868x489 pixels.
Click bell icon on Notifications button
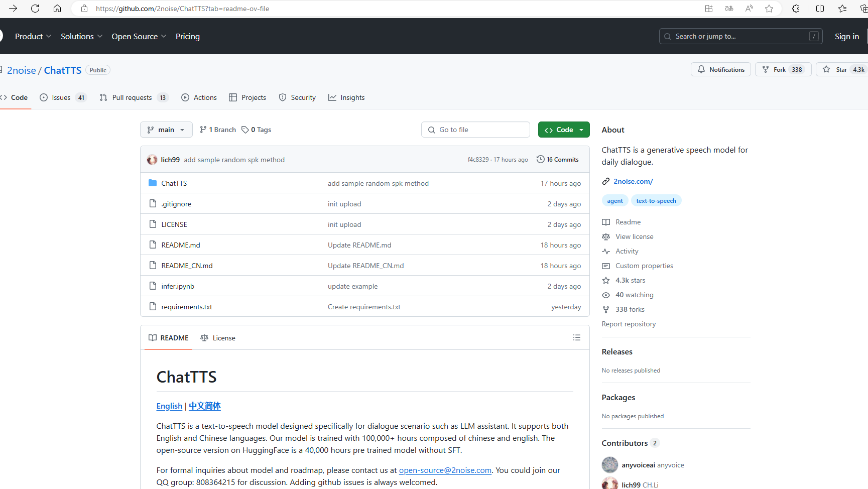[701, 69]
